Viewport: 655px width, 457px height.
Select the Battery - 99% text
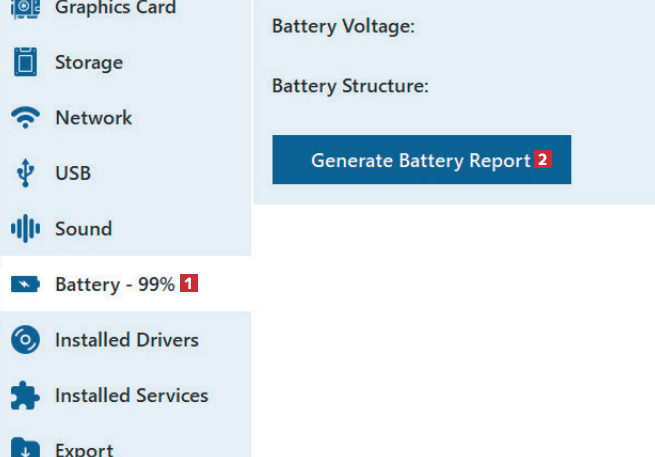click(x=115, y=285)
